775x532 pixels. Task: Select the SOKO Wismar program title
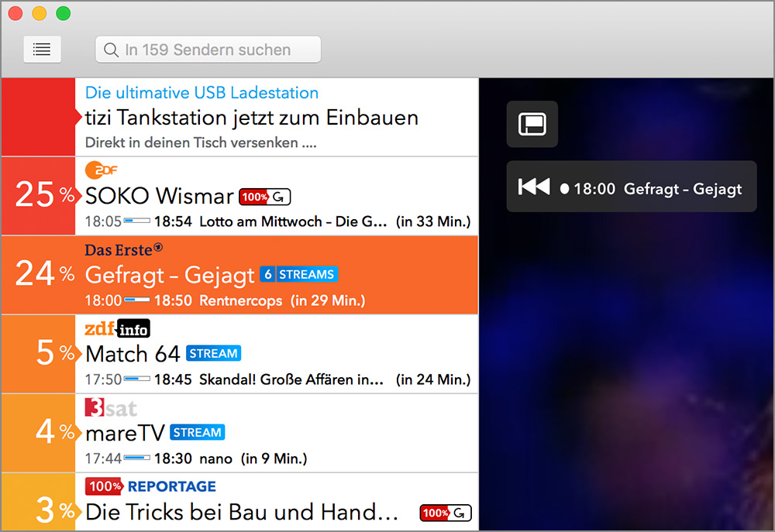point(159,196)
